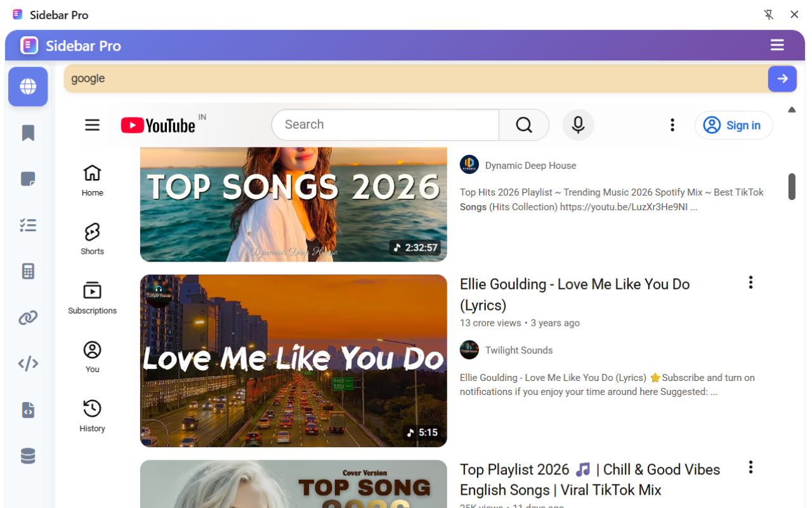Open the to-do checklist sidebar tool
The height and width of the screenshot is (508, 812).
click(28, 225)
